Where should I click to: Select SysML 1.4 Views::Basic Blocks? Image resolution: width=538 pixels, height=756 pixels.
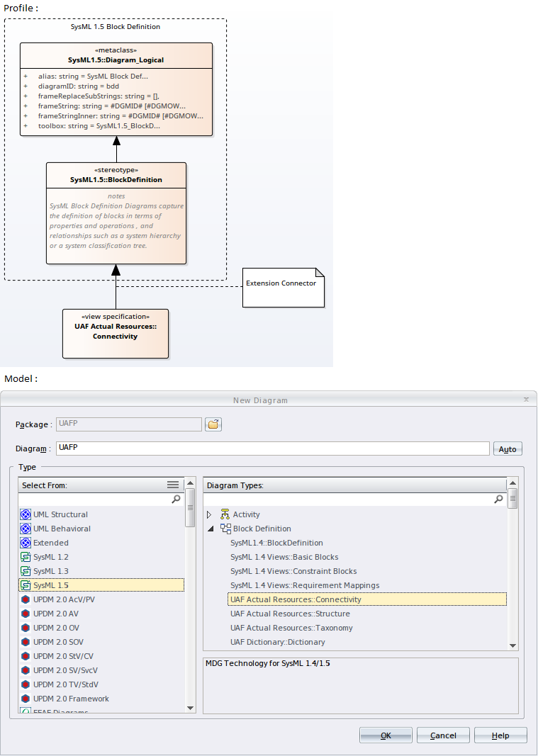click(x=284, y=557)
